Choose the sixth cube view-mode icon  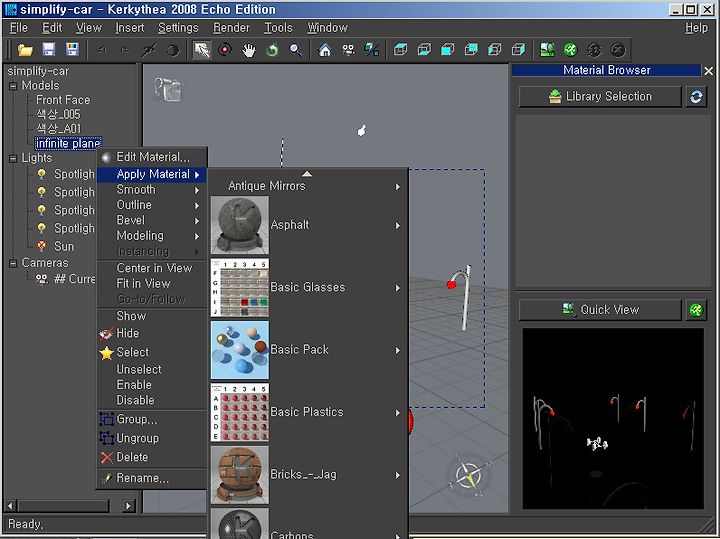click(518, 50)
